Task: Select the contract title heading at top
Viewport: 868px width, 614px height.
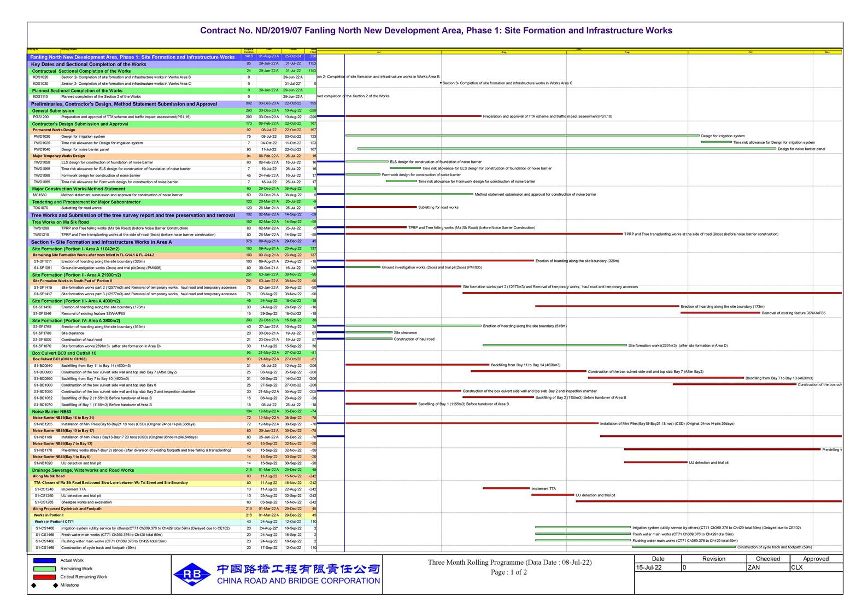Action: 436,31
